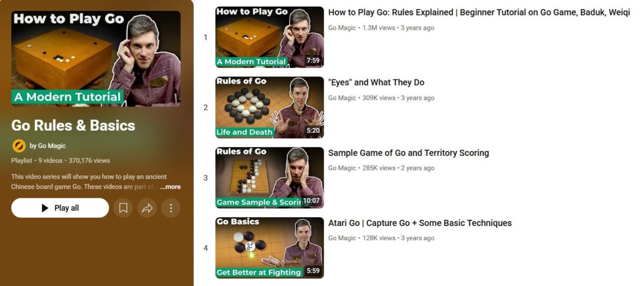The width and height of the screenshot is (644, 286).
Task: Open the Atari Go Get Better at Fighting thumbnail
Action: coord(269,248)
